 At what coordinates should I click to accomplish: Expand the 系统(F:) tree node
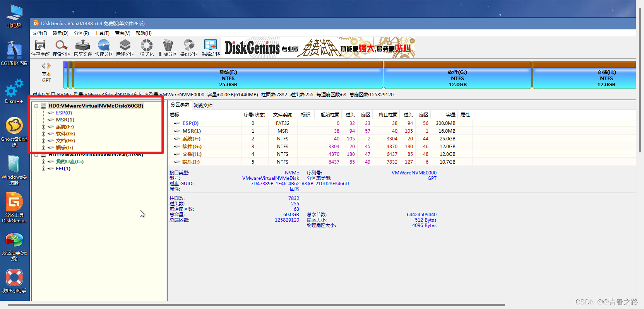[x=44, y=127]
